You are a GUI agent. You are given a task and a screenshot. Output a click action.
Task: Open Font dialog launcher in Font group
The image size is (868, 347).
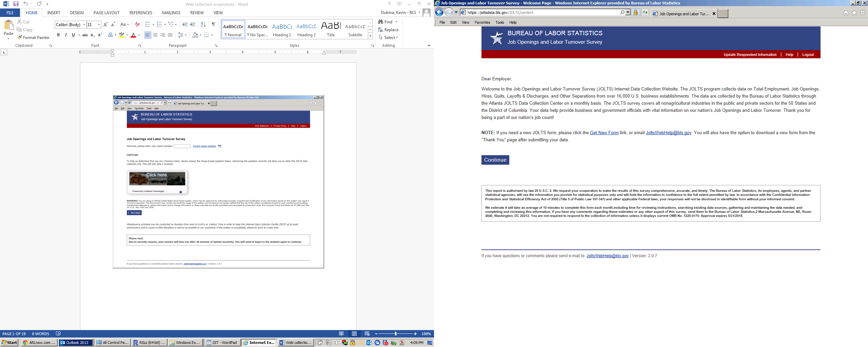[x=140, y=45]
